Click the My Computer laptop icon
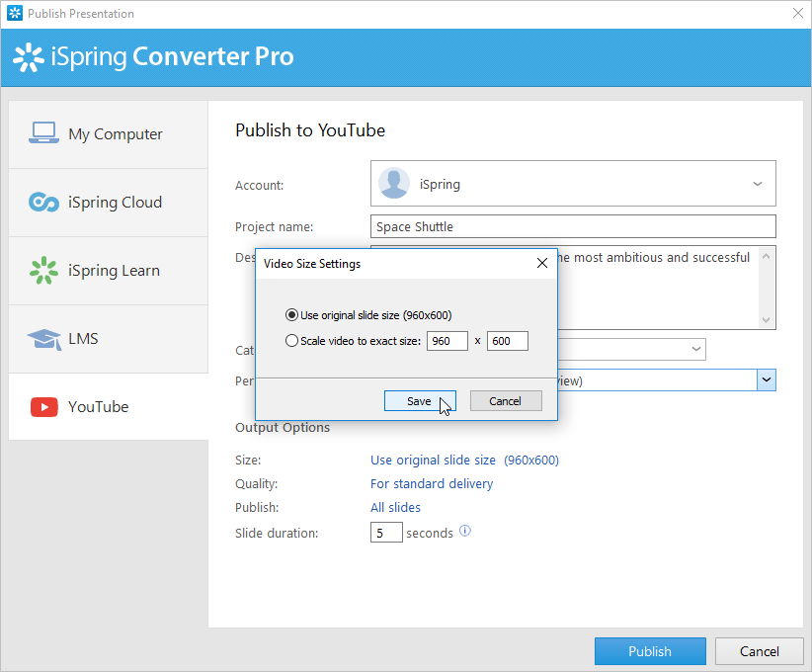812x672 pixels. [x=43, y=133]
